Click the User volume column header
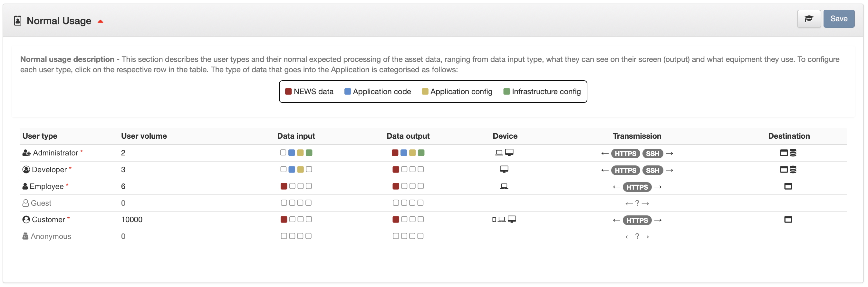This screenshot has width=868, height=287. (x=144, y=136)
